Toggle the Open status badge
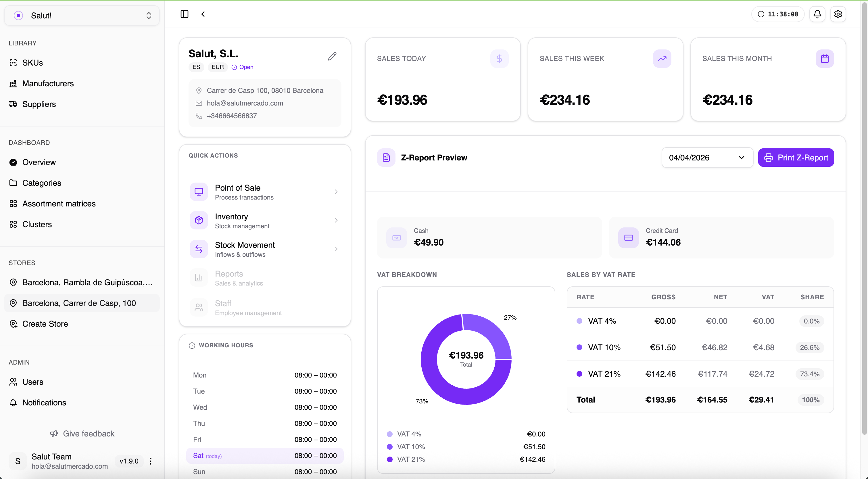The image size is (868, 479). 242,67
